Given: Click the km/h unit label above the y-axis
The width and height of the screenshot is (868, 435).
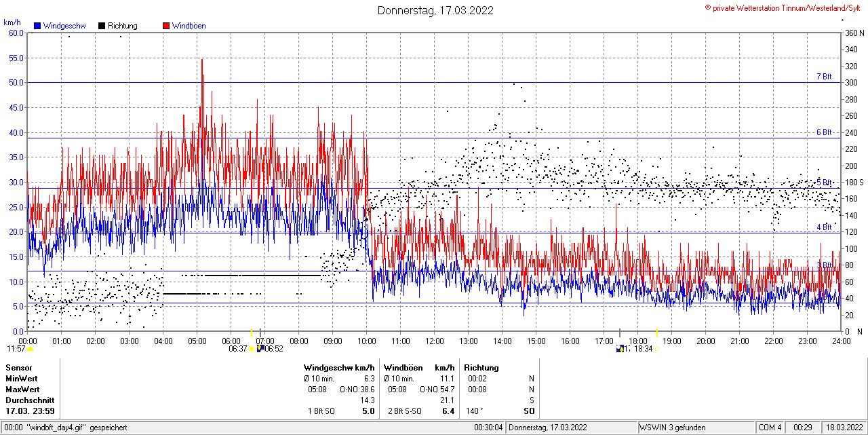Looking at the screenshot, I should (x=11, y=22).
